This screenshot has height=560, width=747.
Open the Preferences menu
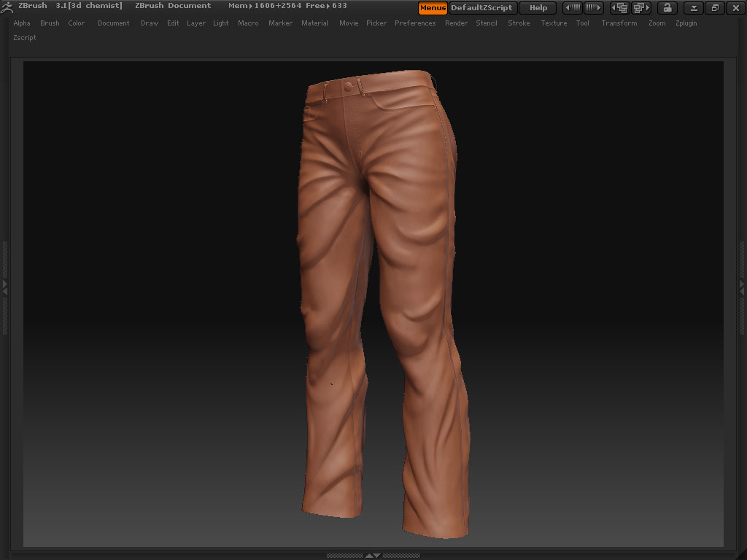(415, 23)
